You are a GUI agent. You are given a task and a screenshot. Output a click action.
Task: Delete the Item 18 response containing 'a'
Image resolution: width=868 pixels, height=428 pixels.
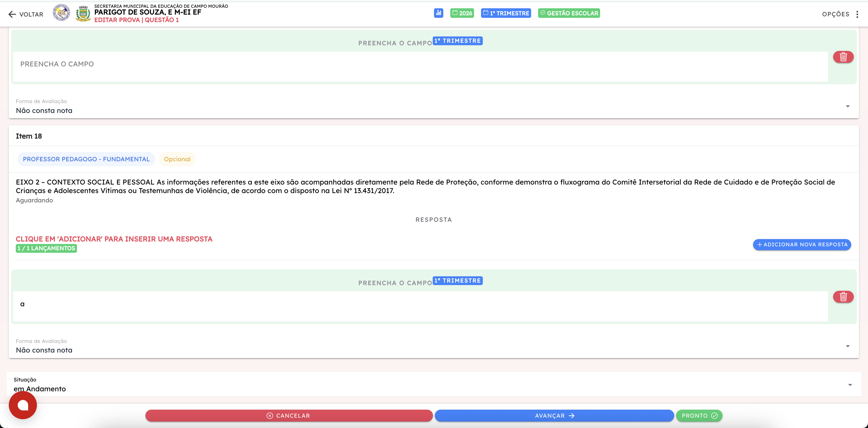pos(843,296)
